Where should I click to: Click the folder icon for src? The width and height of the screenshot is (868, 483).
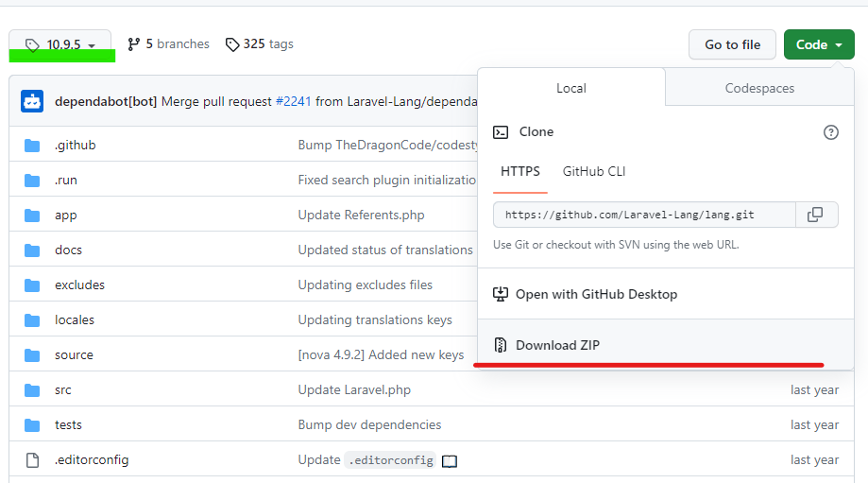coord(32,390)
